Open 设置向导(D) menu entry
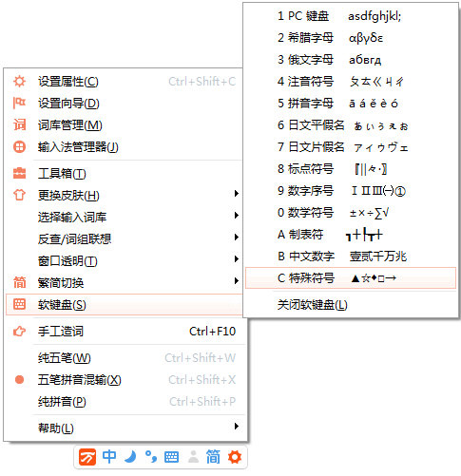The width and height of the screenshot is (461, 476). tap(125, 104)
